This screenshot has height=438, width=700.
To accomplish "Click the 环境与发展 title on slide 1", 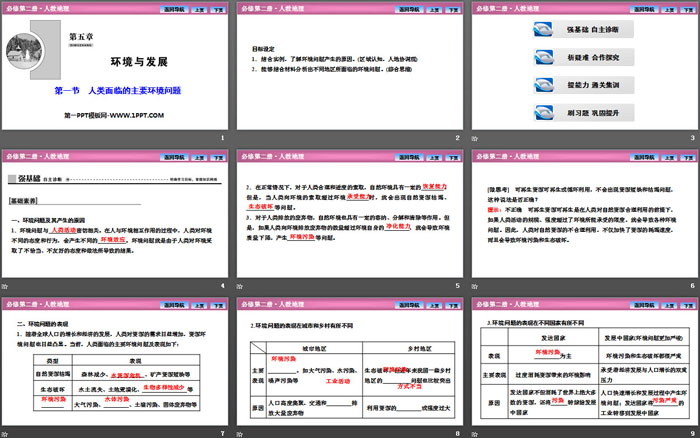I will 139,62.
